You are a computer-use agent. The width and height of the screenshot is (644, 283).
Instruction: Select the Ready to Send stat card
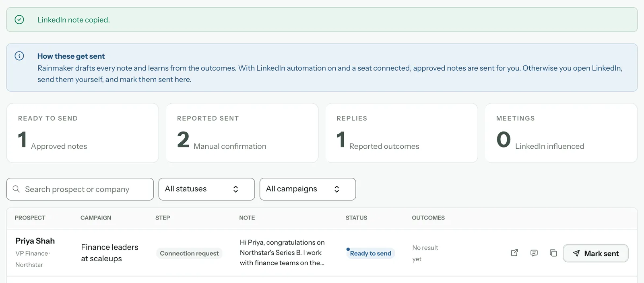(83, 133)
